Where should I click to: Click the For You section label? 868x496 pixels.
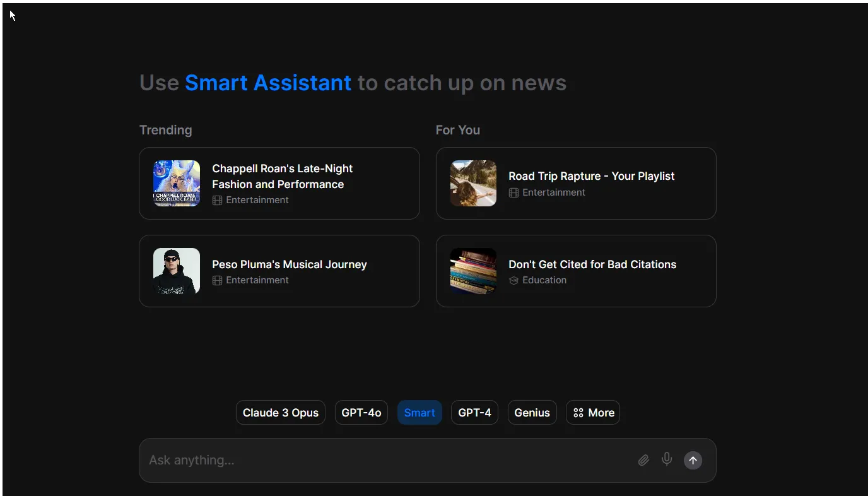(x=458, y=130)
